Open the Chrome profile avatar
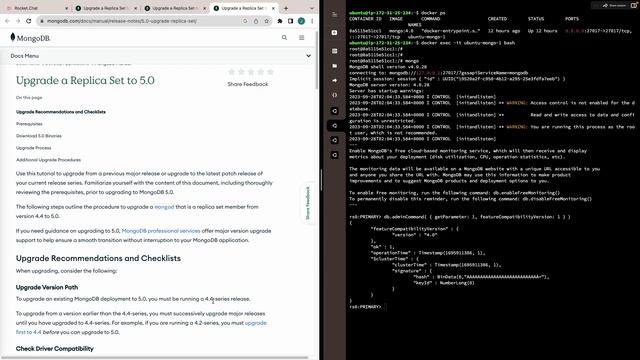This screenshot has width=640, height=360. (301, 21)
